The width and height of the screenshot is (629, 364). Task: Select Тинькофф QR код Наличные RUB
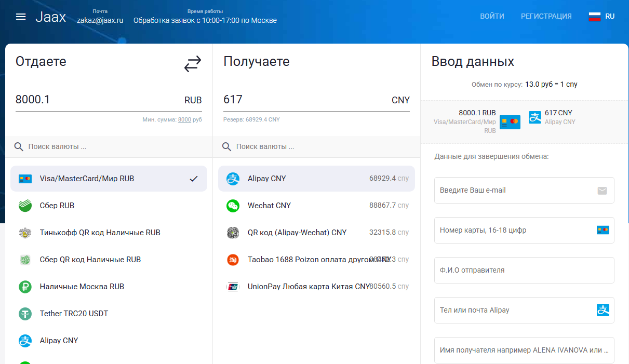click(x=109, y=233)
